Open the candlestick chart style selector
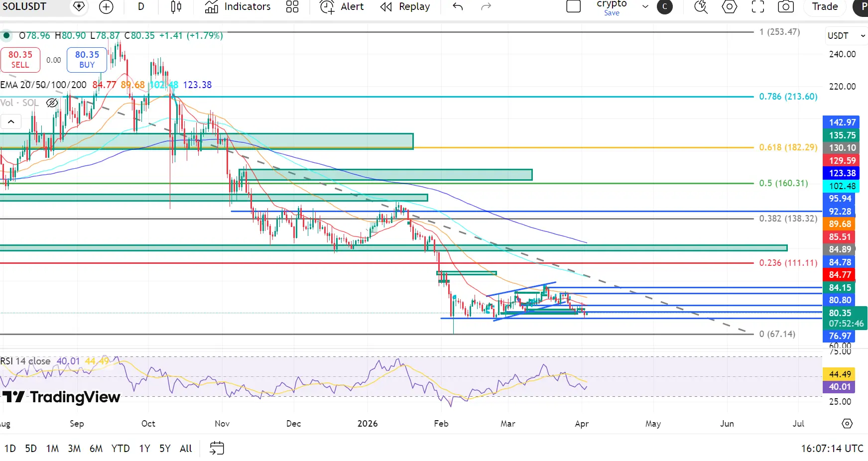868x461 pixels. pos(176,7)
